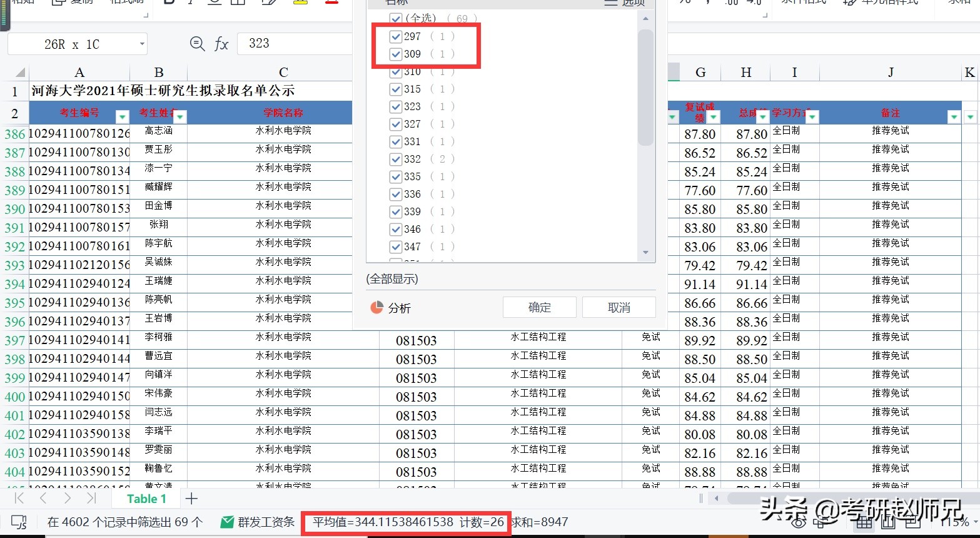This screenshot has height=538, width=980.
Task: Open the insert function (fx) tool
Action: [x=221, y=43]
